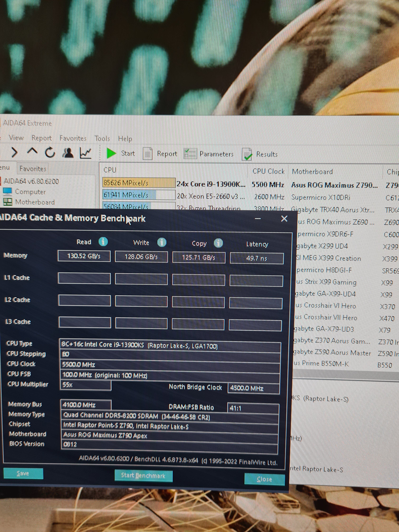
Task: Open the Tools menu
Action: pos(102,139)
